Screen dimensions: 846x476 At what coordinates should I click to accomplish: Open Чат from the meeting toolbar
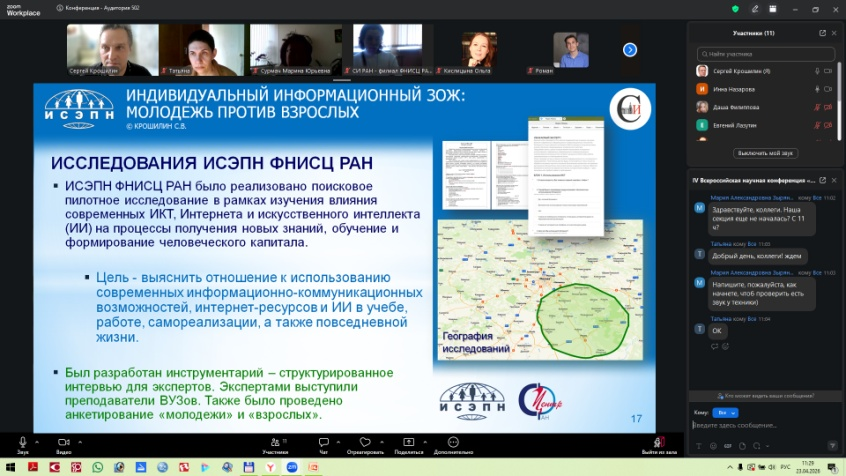(x=324, y=445)
